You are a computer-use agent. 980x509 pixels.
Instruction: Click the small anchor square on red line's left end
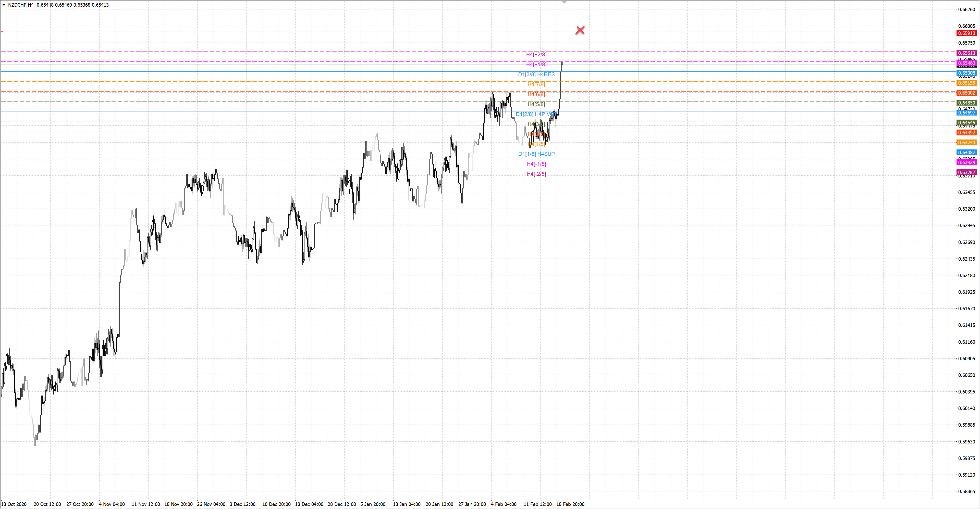coord(2,32)
